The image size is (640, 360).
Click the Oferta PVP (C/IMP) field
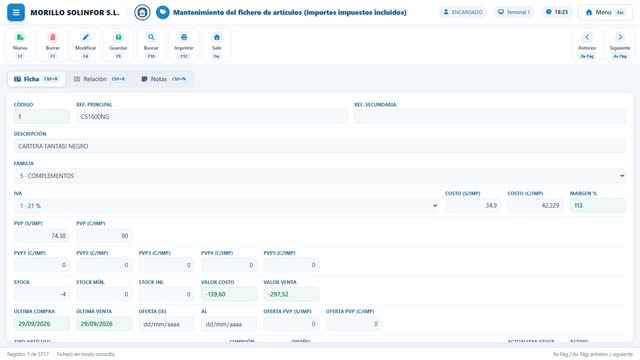(354, 324)
